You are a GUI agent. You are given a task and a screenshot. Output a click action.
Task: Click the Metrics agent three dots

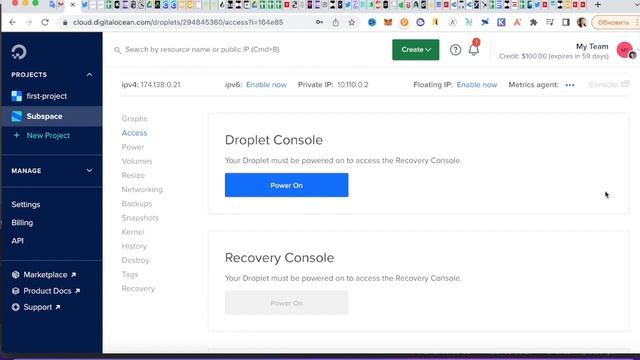click(570, 85)
